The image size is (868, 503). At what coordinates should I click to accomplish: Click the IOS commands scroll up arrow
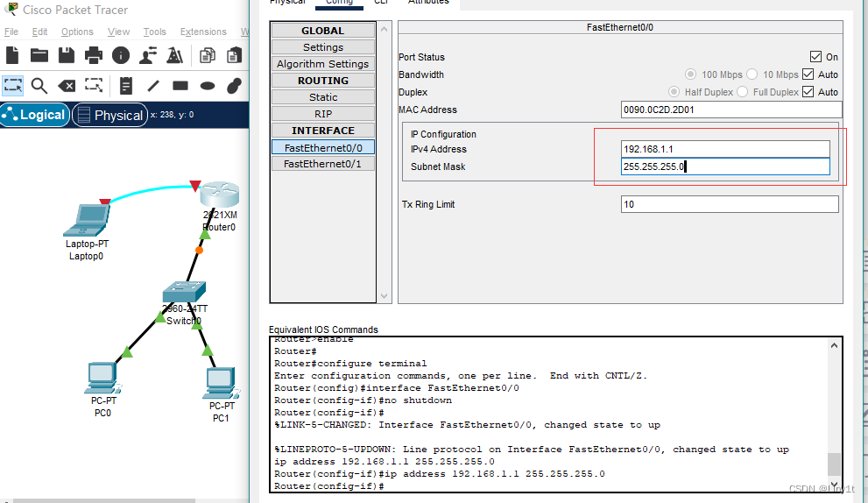(x=834, y=345)
